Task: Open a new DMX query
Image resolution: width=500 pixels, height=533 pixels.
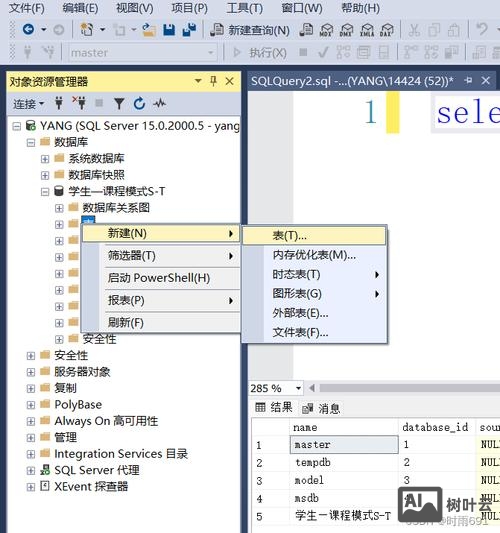Action: point(346,30)
